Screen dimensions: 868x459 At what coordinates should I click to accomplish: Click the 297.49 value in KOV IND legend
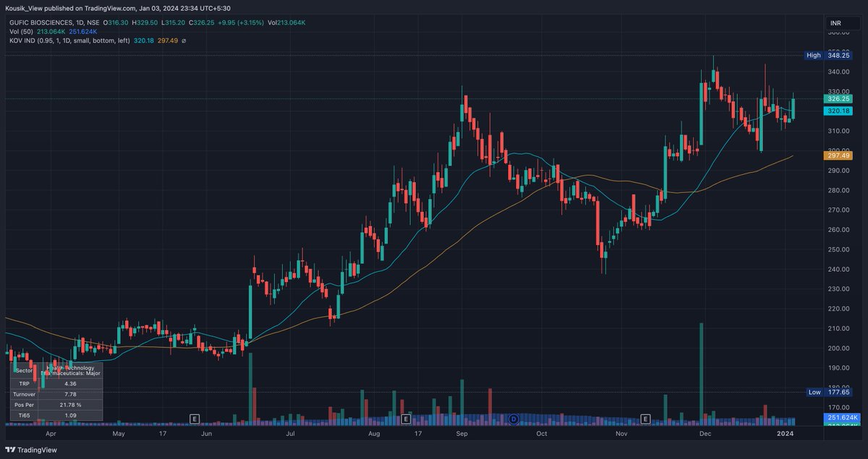[x=167, y=40]
